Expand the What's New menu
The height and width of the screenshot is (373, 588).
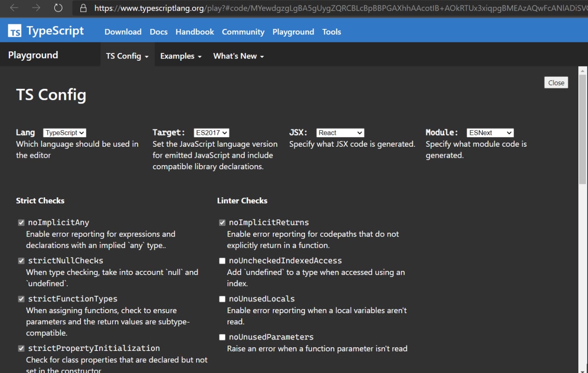238,56
